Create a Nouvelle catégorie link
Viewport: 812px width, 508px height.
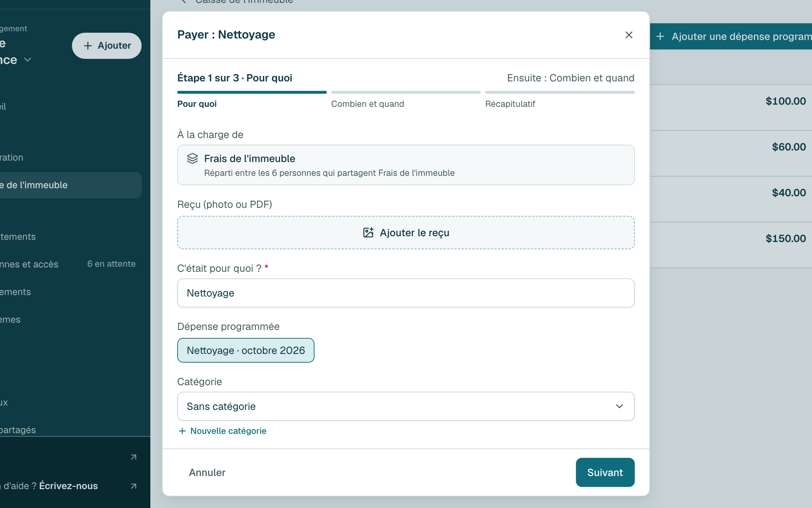223,431
